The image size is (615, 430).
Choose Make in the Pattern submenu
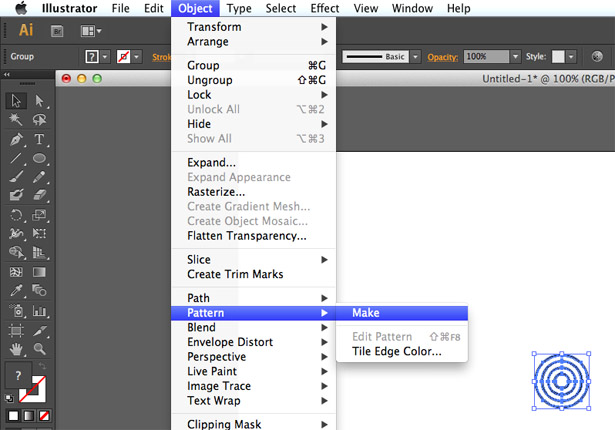click(402, 313)
